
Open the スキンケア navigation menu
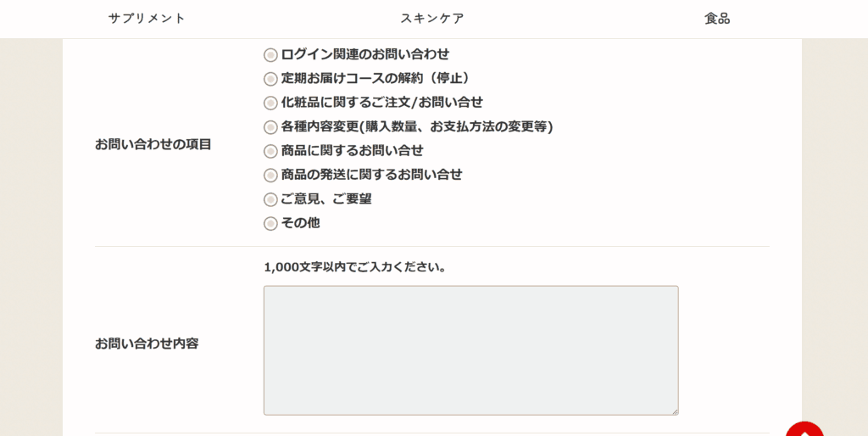(x=432, y=19)
